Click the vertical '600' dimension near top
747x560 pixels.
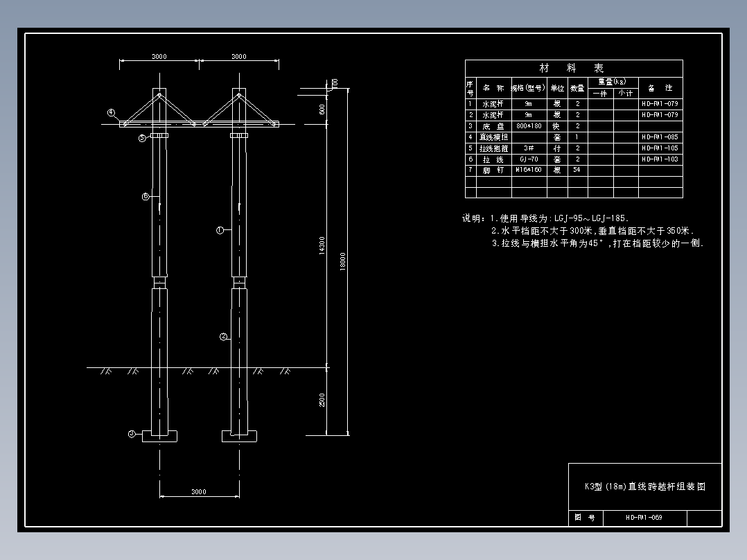[x=322, y=110]
